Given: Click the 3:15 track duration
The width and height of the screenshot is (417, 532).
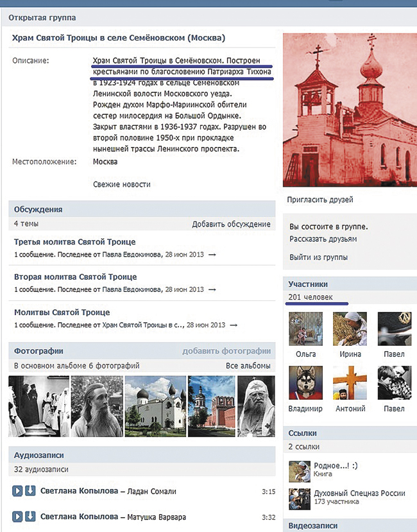Looking at the screenshot, I should (269, 492).
